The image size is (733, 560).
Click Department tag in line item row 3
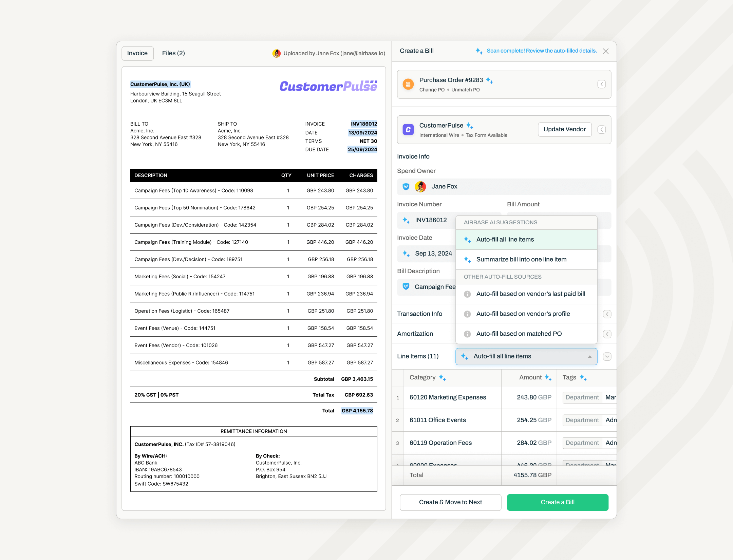coord(582,443)
